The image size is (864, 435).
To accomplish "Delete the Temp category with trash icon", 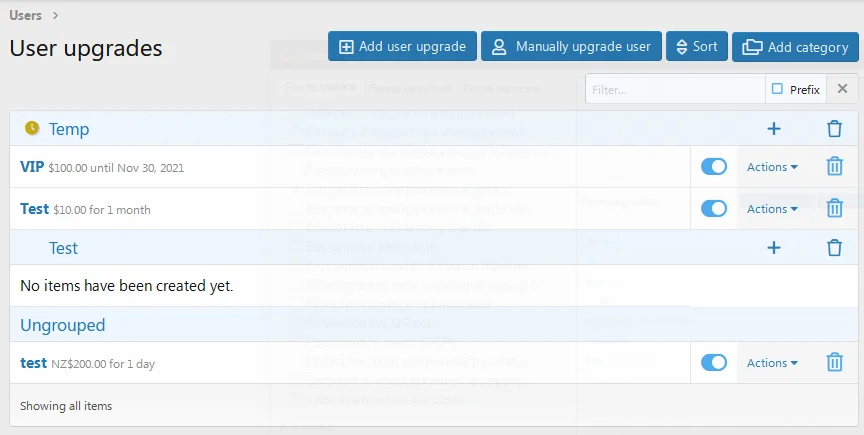I will click(x=834, y=129).
